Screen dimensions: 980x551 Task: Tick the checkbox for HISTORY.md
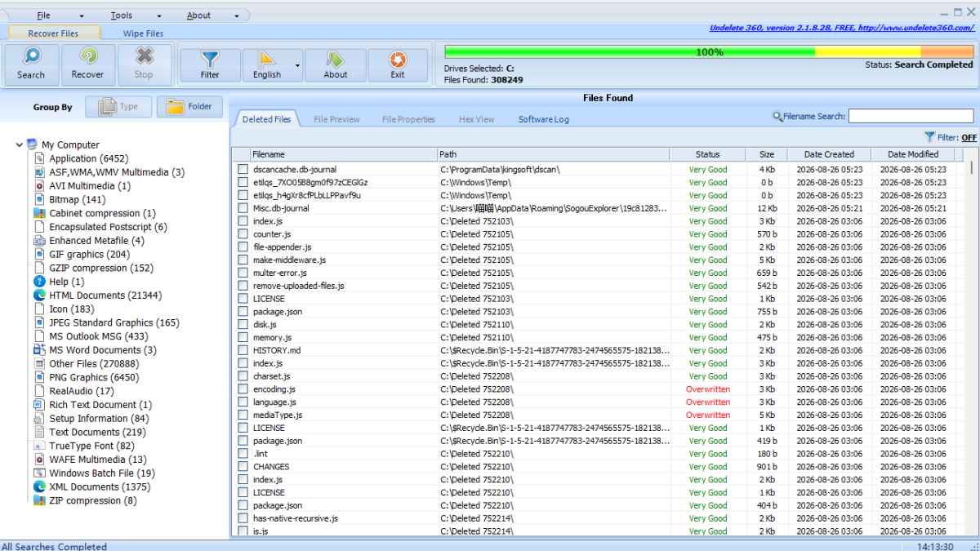[x=243, y=350]
